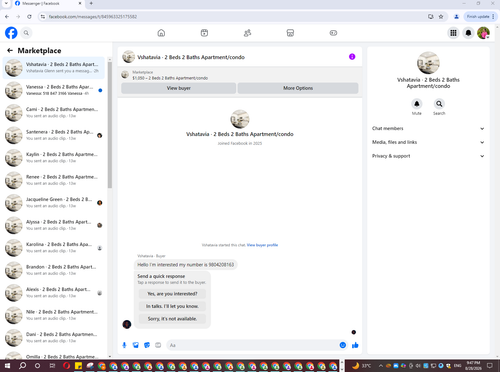Send a thumbs-up like
The image size is (500, 372).
tap(355, 345)
